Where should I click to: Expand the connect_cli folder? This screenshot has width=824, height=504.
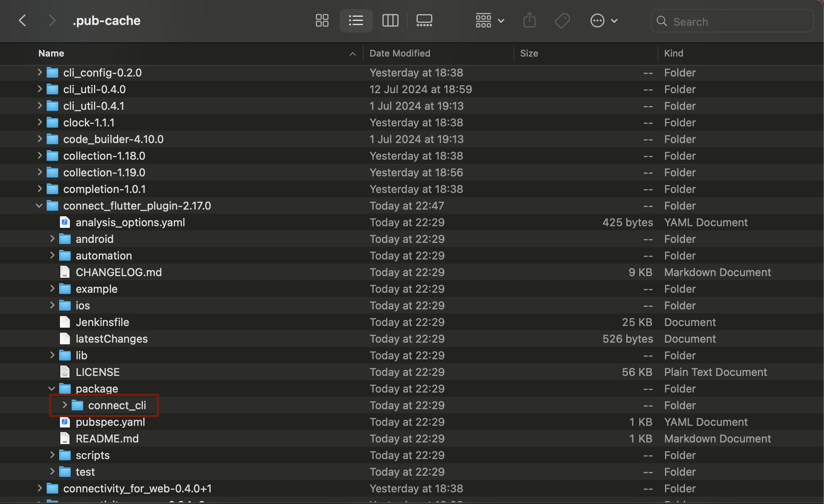(65, 405)
